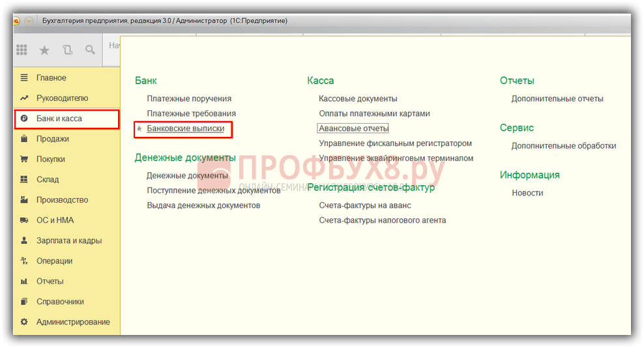Click the ОС и НМА truck icon
The image size is (644, 348).
point(24,220)
